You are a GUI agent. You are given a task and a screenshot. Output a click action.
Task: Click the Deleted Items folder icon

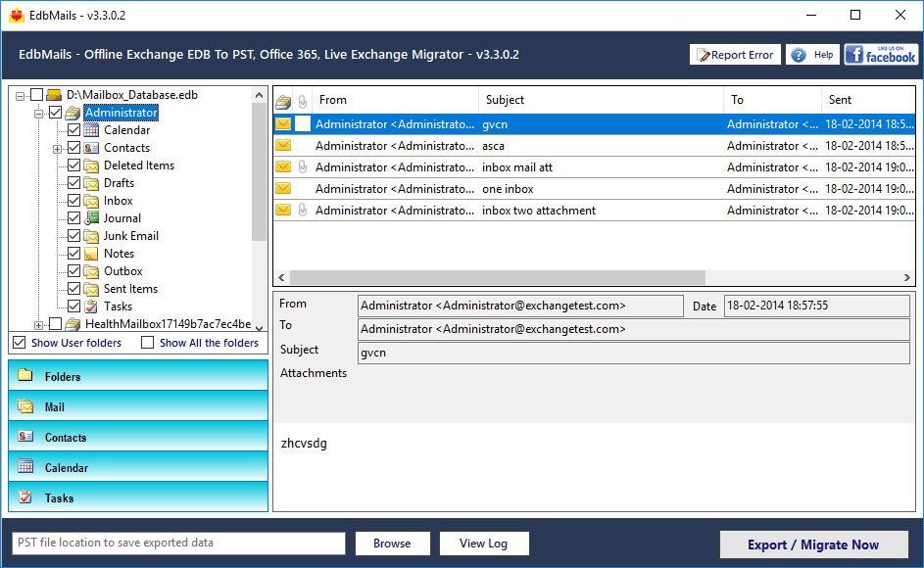[91, 166]
